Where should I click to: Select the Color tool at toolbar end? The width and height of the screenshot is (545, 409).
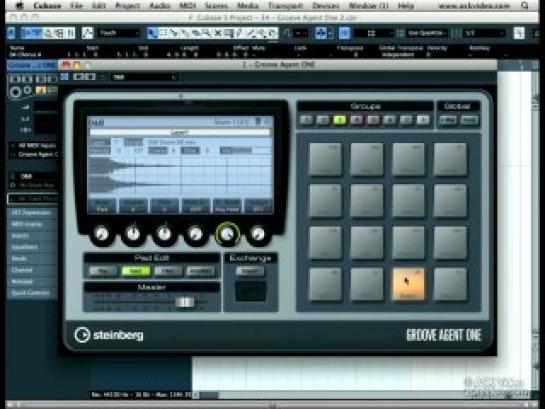tap(272, 33)
